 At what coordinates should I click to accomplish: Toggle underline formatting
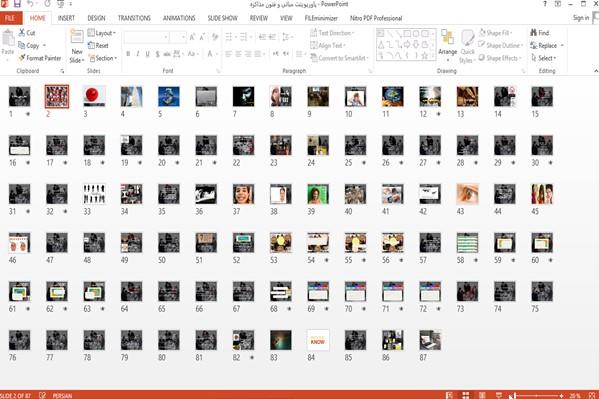pyautogui.click(x=147, y=54)
